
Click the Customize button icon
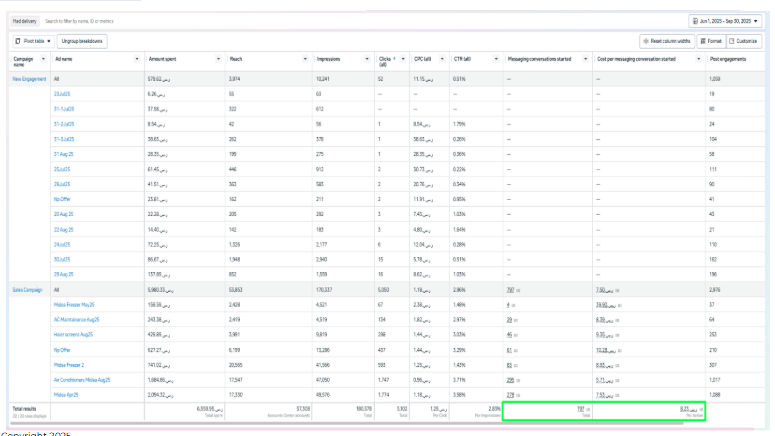point(732,41)
